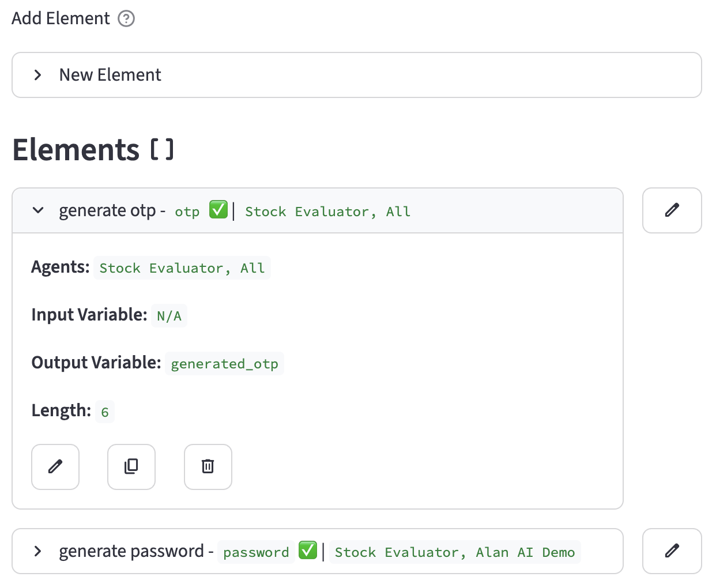
Task: Click the Stock Evaluator, Alan AI Demo tag
Action: tap(454, 552)
